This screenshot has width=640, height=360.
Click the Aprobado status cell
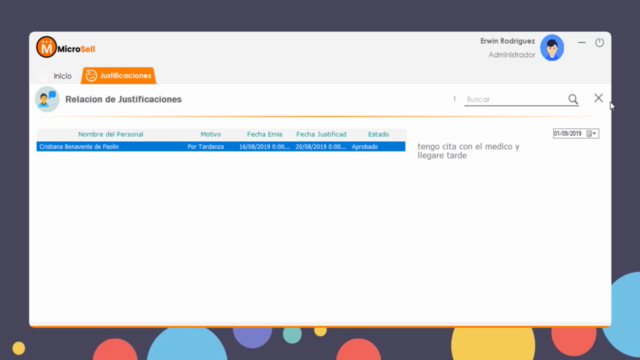click(x=364, y=147)
